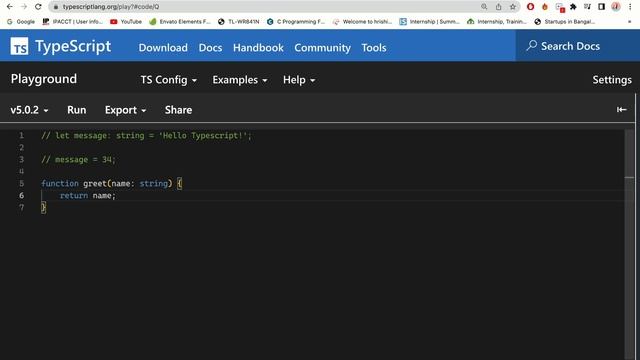Click the 'greet' function name in code
Screen dimensions: 640x360
point(95,183)
